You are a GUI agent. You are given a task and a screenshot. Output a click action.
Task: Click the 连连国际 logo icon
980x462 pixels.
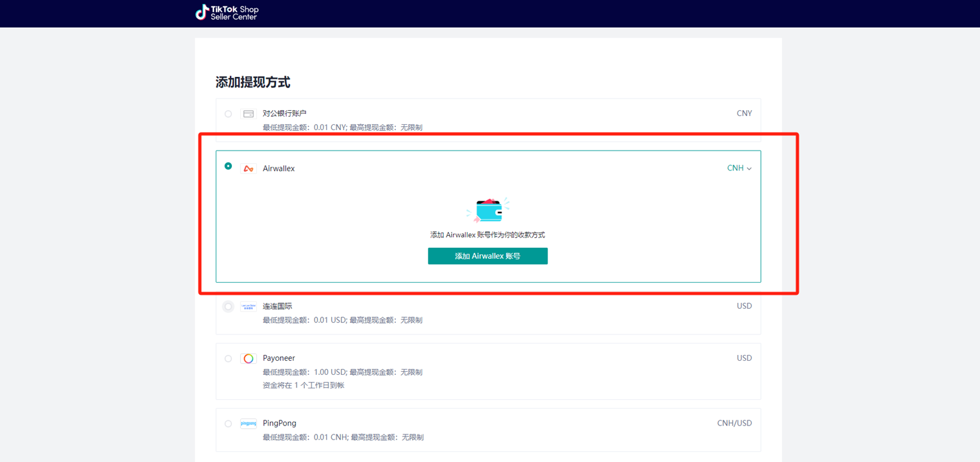pos(249,307)
